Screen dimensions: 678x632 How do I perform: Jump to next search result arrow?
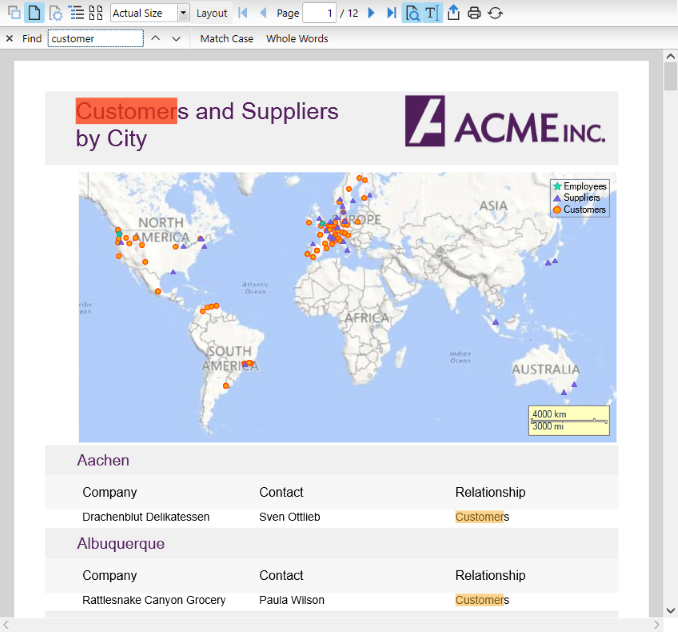[176, 39]
